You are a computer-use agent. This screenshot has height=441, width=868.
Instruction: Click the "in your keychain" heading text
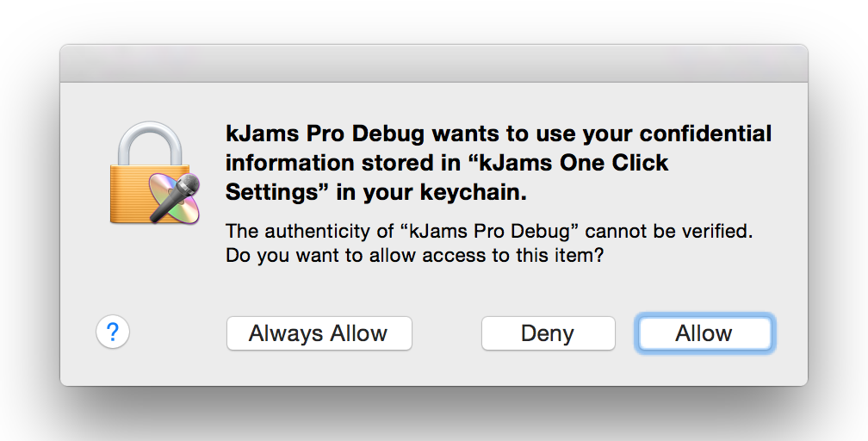coord(431,193)
